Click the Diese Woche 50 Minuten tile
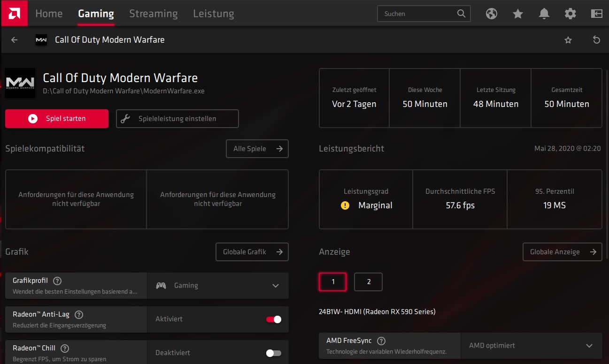This screenshot has width=609, height=364. (x=425, y=98)
